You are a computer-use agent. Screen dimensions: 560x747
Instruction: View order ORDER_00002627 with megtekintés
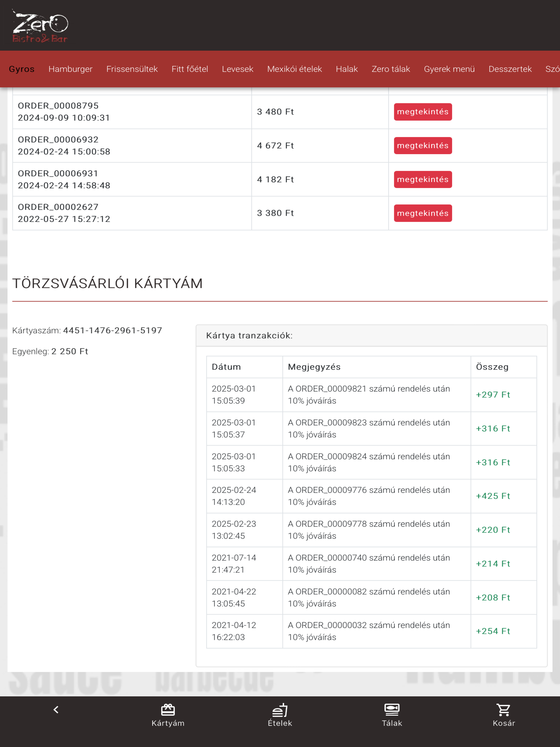422,213
